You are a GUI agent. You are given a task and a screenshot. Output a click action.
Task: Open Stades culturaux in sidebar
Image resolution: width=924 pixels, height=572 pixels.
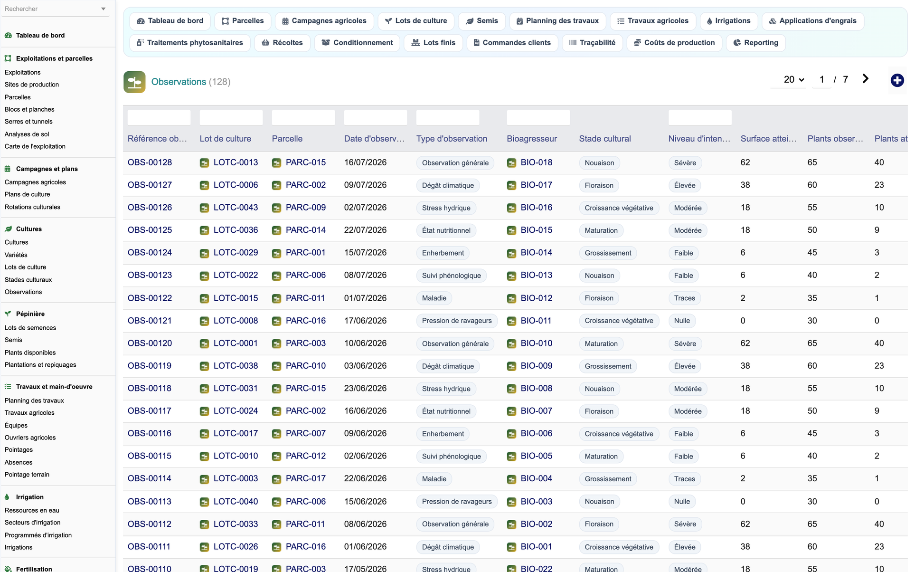(28, 280)
